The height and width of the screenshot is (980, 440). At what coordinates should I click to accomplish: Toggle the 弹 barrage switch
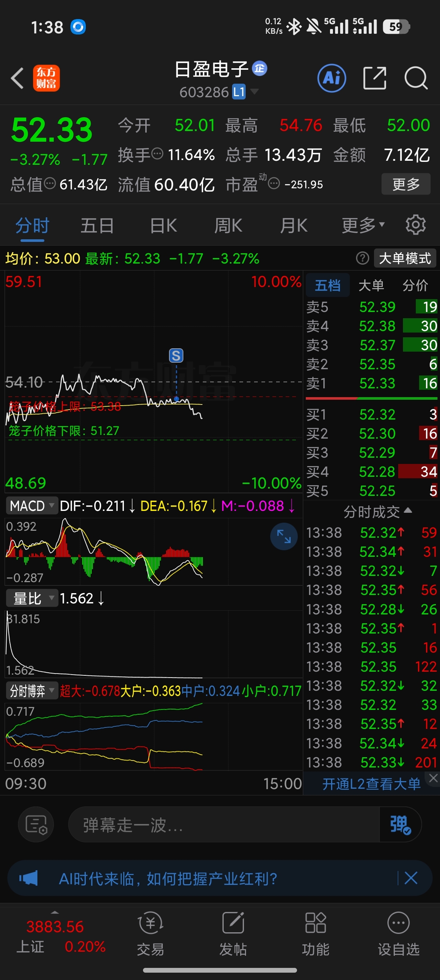click(x=400, y=824)
